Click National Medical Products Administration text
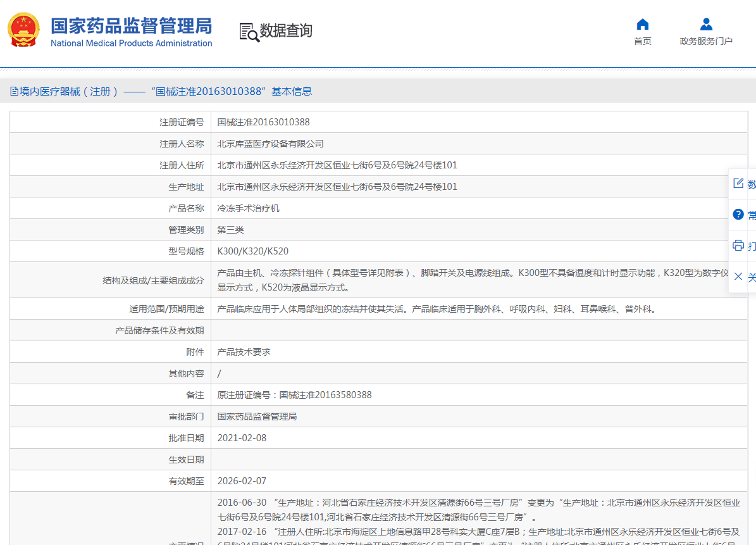This screenshot has width=756, height=545. click(x=131, y=43)
